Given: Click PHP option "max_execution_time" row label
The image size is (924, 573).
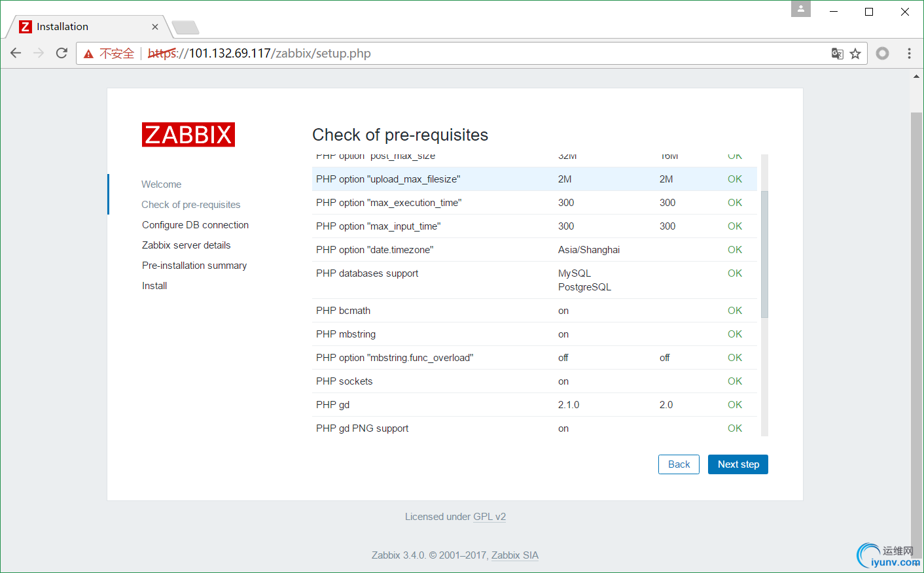Looking at the screenshot, I should (x=389, y=203).
